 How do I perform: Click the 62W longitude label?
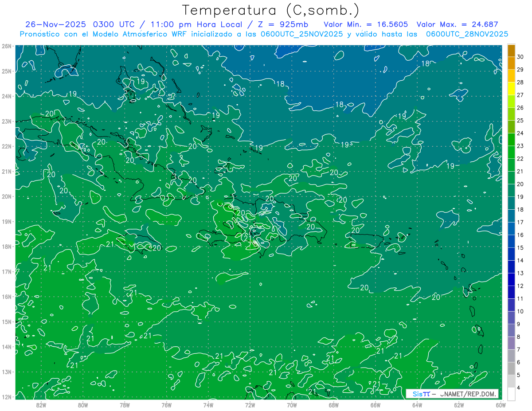tap(459, 405)
